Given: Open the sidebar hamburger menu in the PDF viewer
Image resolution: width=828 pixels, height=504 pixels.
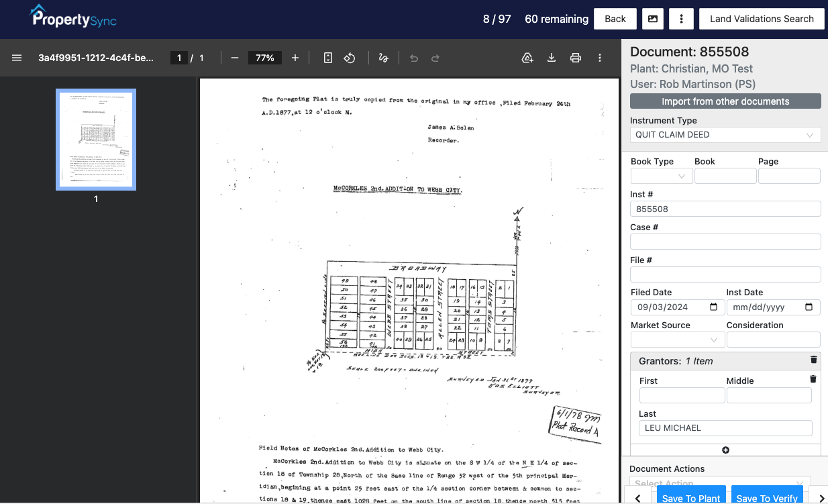Looking at the screenshot, I should point(17,58).
